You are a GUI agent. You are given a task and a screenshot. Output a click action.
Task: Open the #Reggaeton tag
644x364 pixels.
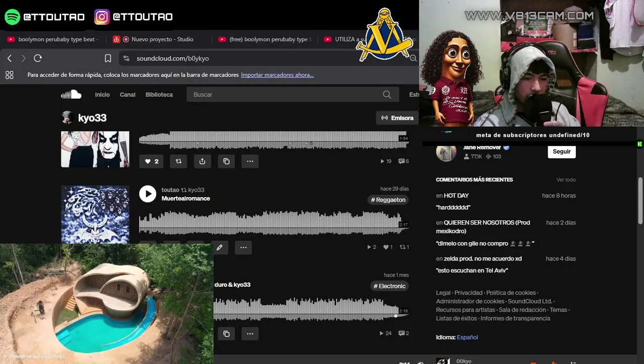(x=388, y=200)
